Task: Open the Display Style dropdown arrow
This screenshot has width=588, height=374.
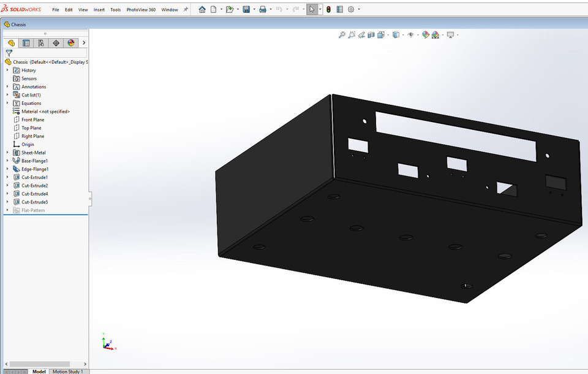Action: tap(402, 35)
